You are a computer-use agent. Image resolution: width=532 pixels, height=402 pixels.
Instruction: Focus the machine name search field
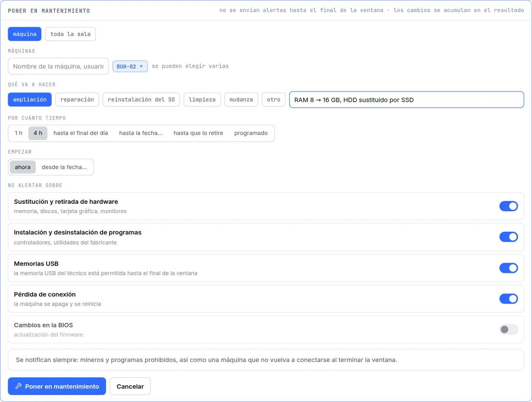pyautogui.click(x=58, y=66)
